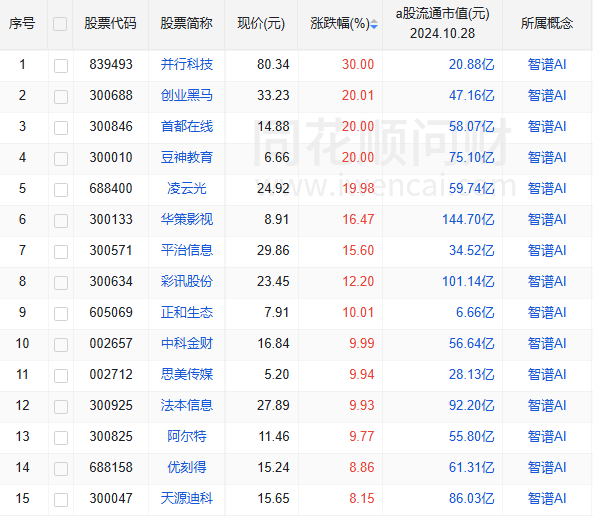The width and height of the screenshot is (593, 516).
Task: Check the box beside stock 300825
Action: pyautogui.click(x=61, y=438)
